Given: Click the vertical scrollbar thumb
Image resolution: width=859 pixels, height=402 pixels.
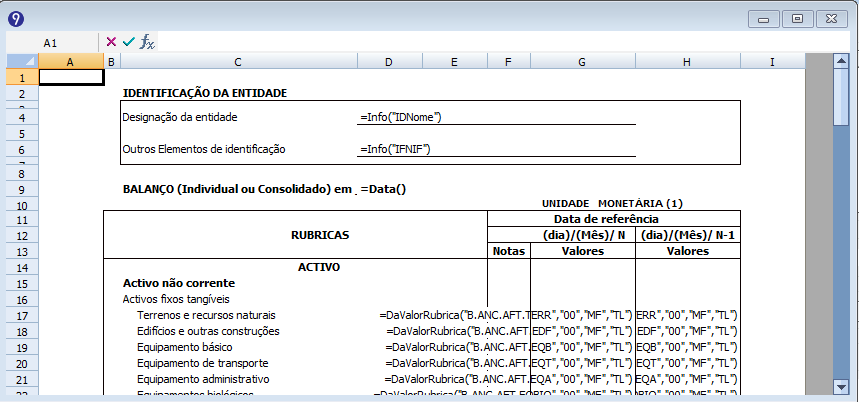Looking at the screenshot, I should point(842,92).
